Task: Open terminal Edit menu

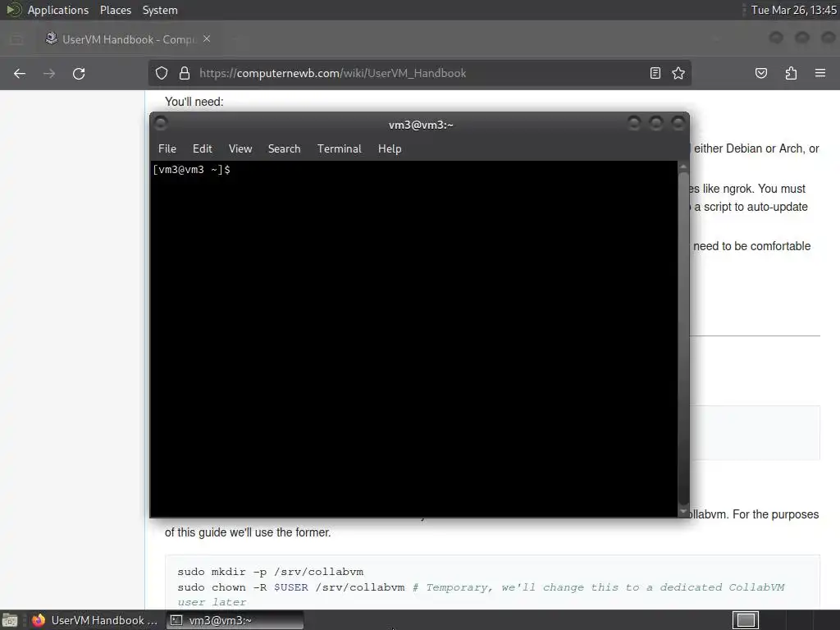Action: click(x=203, y=149)
